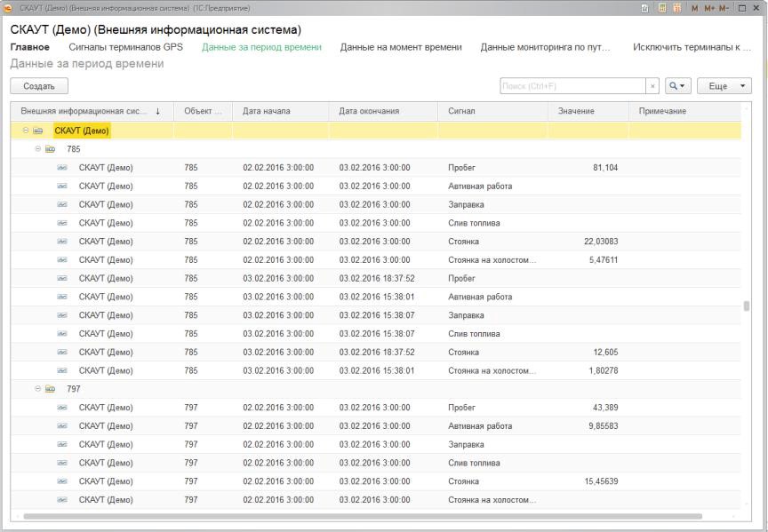This screenshot has height=532, width=768.
Task: Collapse the 797 group
Action: tap(37, 389)
